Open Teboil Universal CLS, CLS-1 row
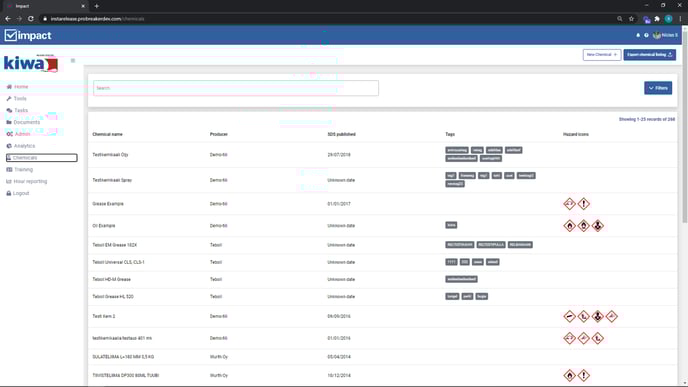688x387 pixels. point(382,262)
